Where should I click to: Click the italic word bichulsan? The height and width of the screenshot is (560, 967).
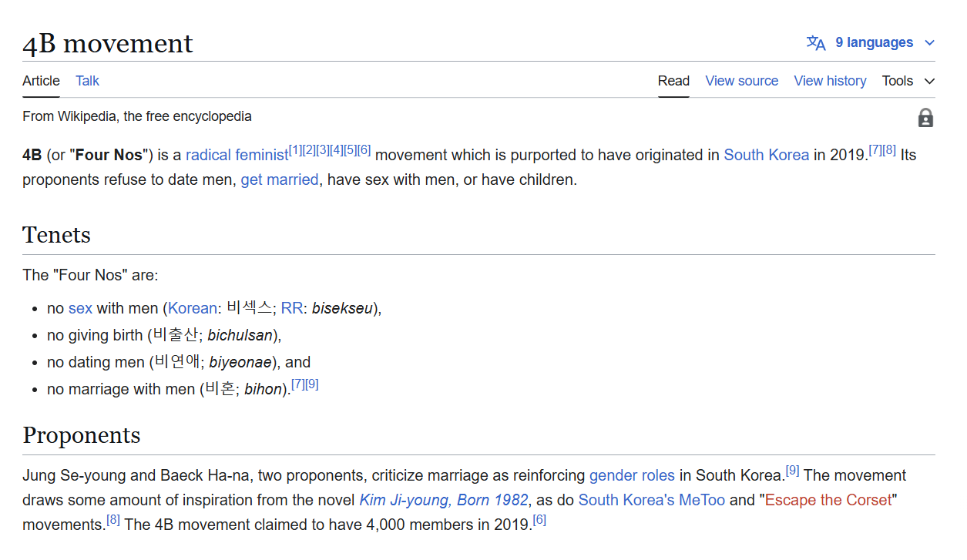(240, 335)
